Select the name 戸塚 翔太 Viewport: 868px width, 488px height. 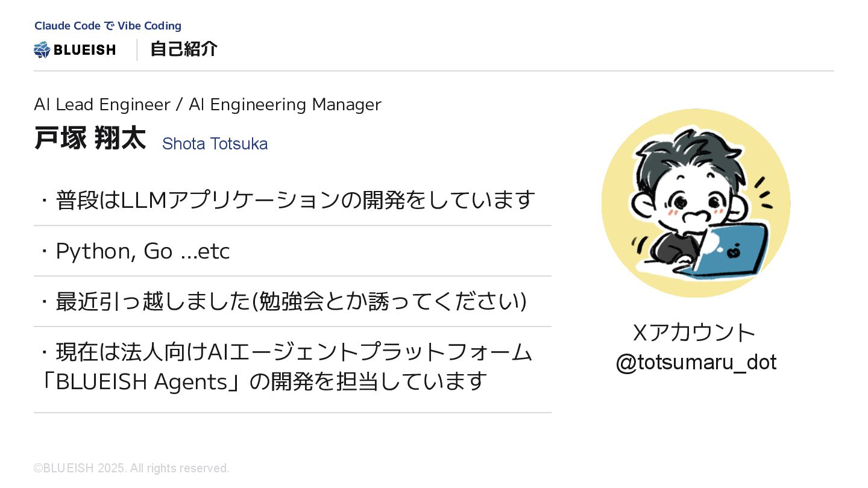pyautogui.click(x=90, y=138)
